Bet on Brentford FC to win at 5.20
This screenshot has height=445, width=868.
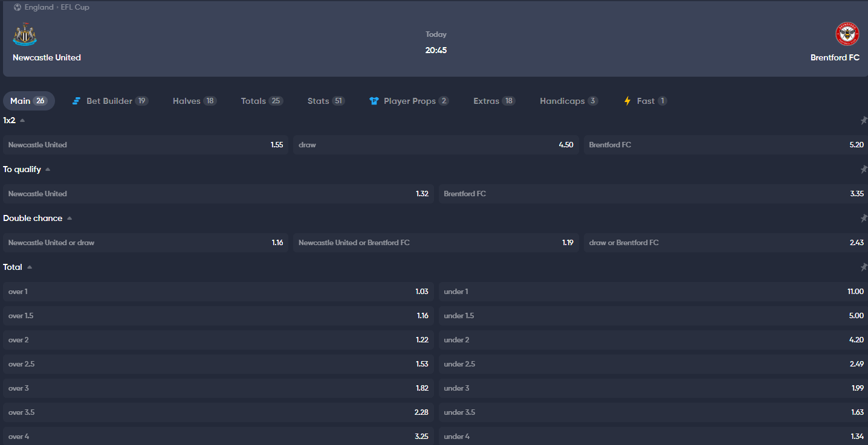click(x=726, y=145)
